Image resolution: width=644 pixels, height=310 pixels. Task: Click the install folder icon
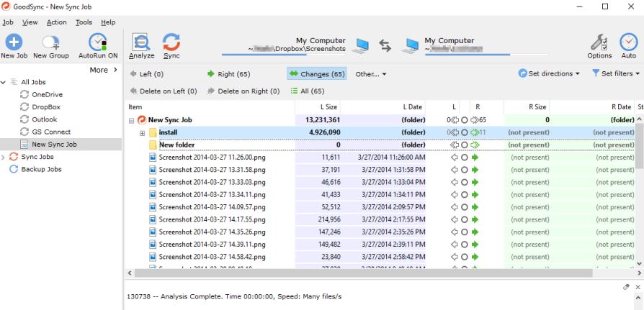pyautogui.click(x=153, y=132)
